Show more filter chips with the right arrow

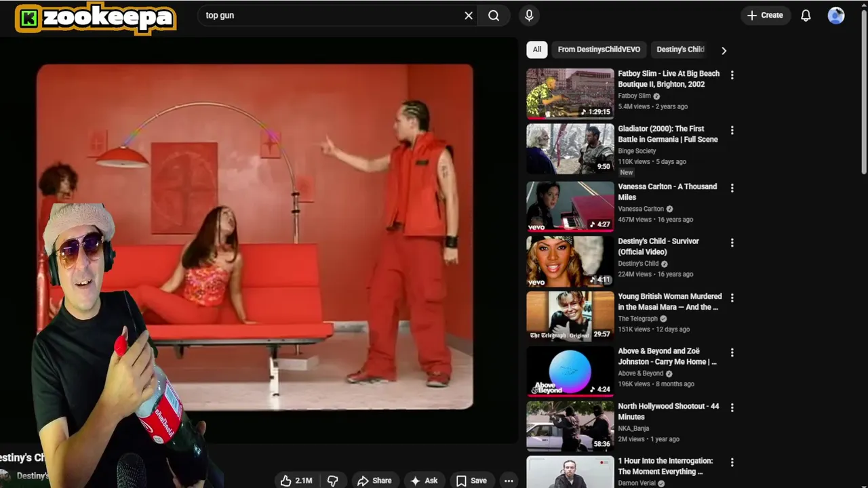pos(724,50)
